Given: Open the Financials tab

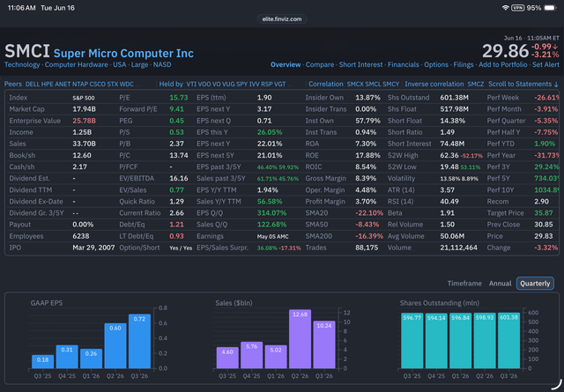Looking at the screenshot, I should (404, 64).
